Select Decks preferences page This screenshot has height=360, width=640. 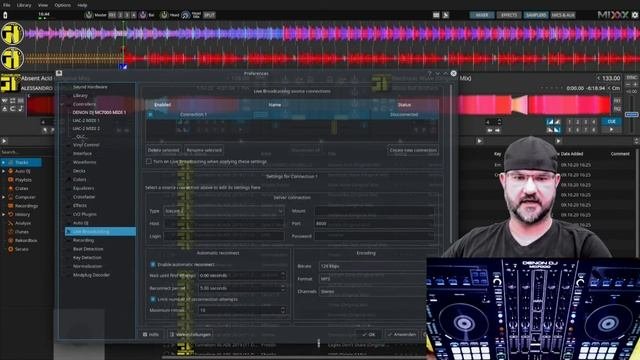(x=79, y=171)
